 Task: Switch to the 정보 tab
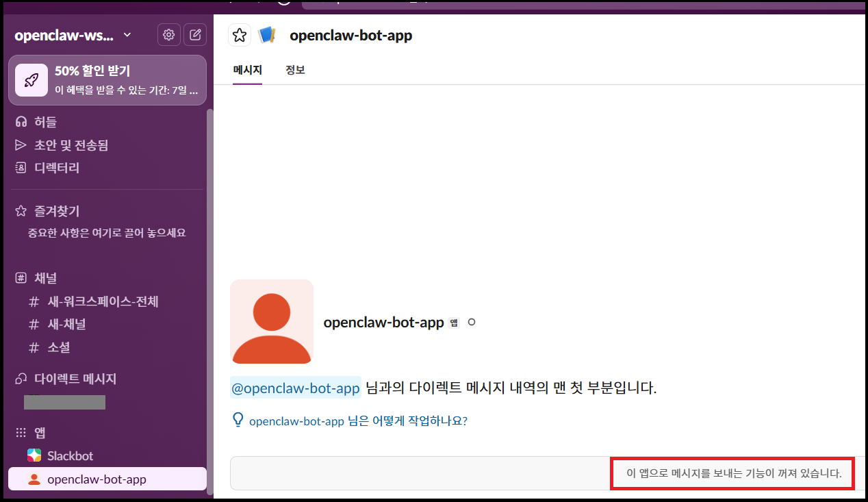click(x=295, y=70)
